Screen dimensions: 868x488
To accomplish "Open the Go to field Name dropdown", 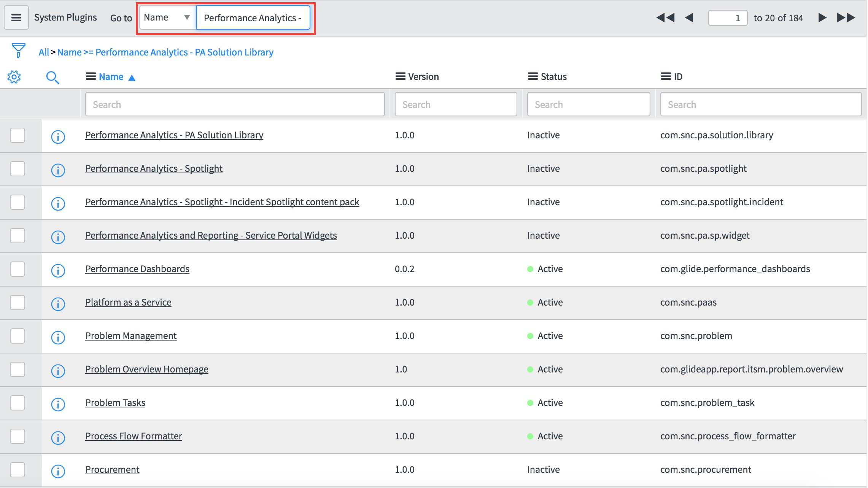I will [x=168, y=17].
